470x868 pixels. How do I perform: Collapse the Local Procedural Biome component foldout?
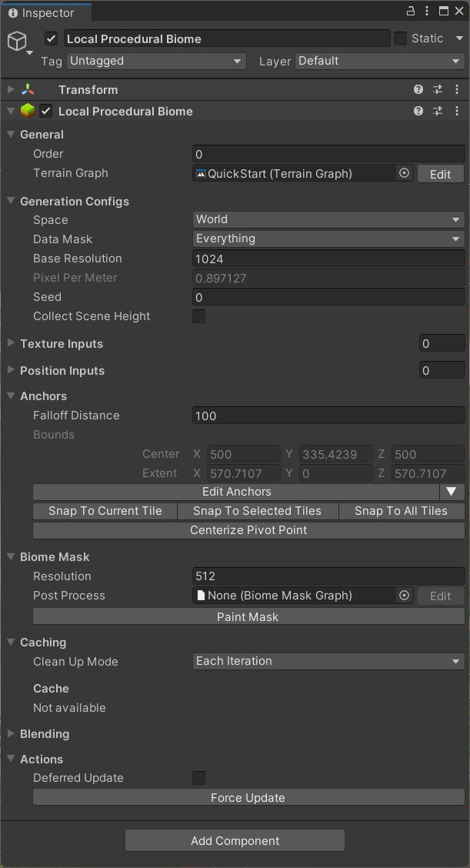point(11,111)
